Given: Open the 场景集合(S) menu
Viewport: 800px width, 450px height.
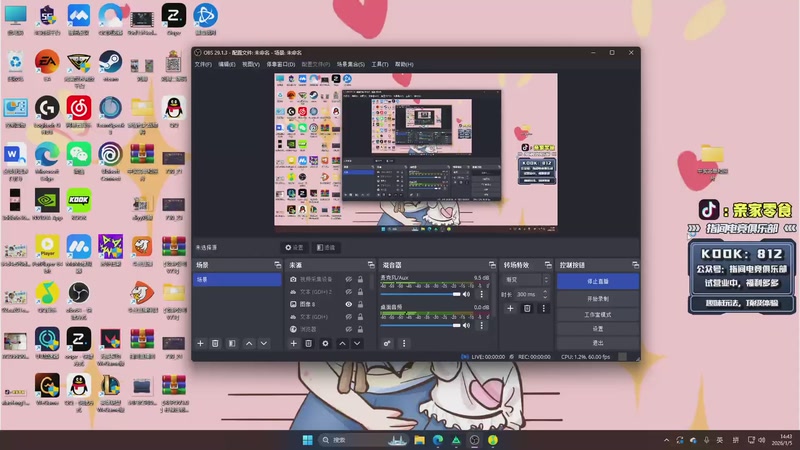Looking at the screenshot, I should [x=351, y=64].
